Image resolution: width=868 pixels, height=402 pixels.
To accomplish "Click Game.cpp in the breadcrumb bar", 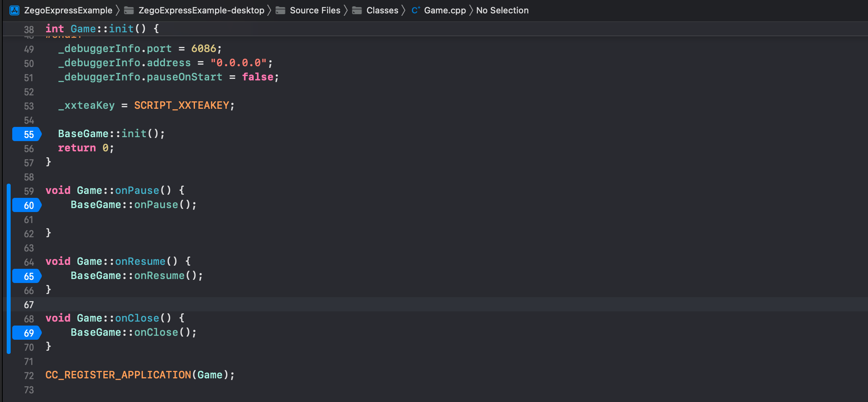I will tap(445, 10).
